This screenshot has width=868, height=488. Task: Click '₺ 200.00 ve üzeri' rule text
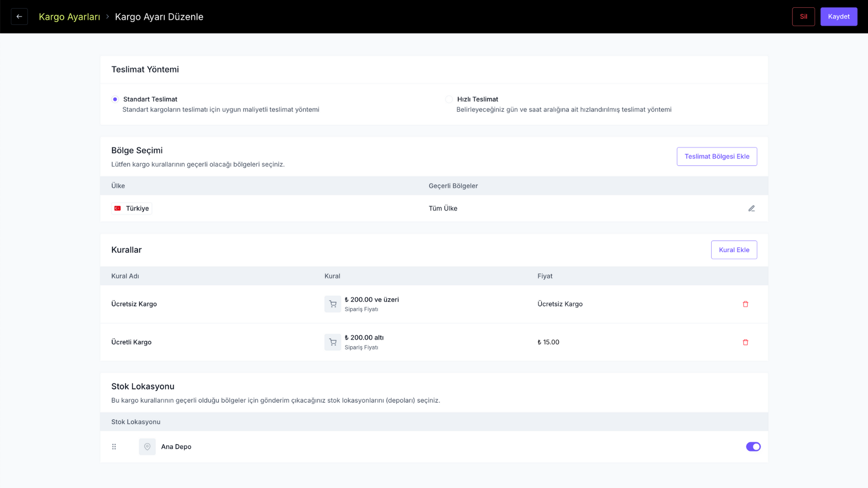372,300
